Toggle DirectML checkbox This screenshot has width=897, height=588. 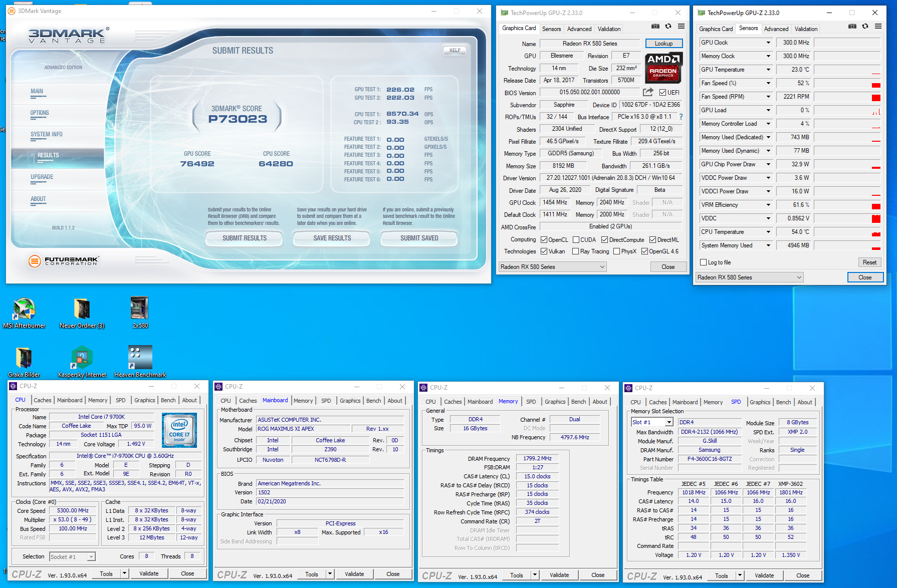(653, 240)
